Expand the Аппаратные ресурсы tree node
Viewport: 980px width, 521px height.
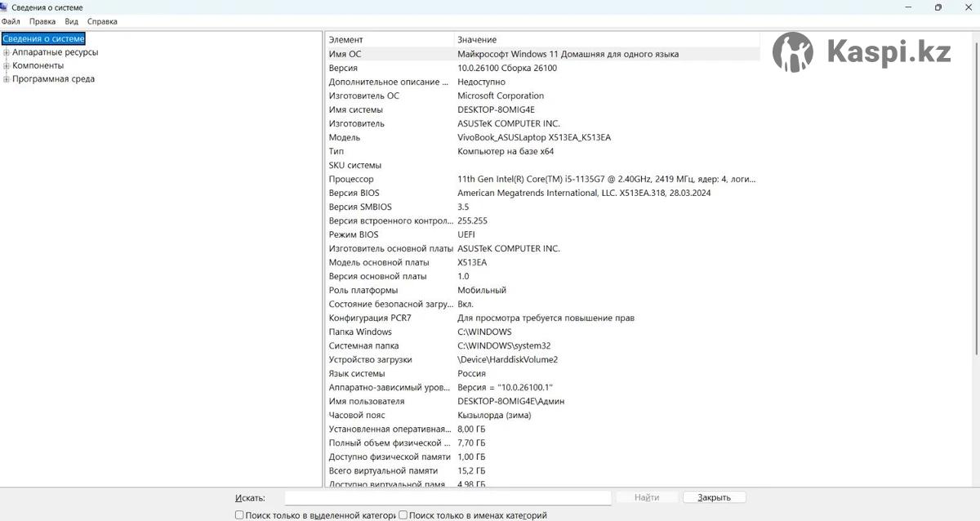tap(7, 52)
